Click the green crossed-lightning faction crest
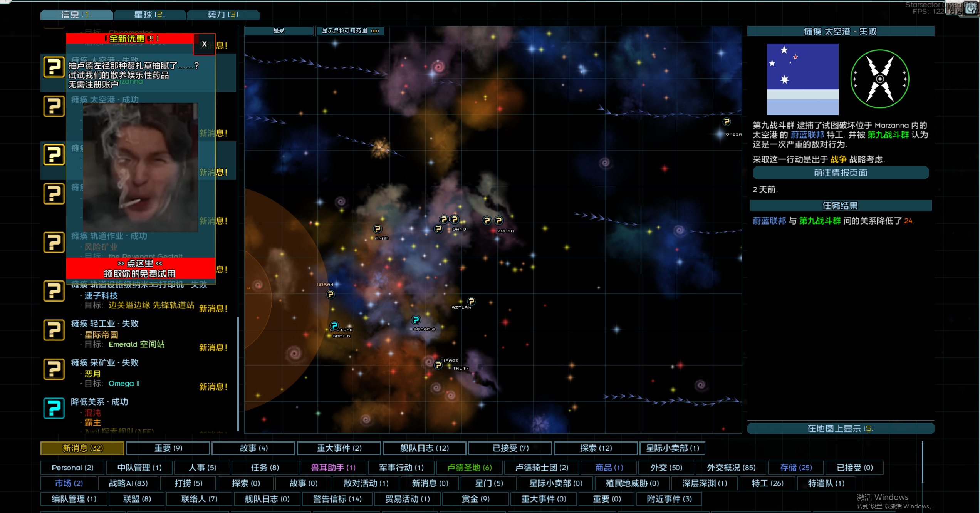This screenshot has height=513, width=980. pyautogui.click(x=880, y=79)
